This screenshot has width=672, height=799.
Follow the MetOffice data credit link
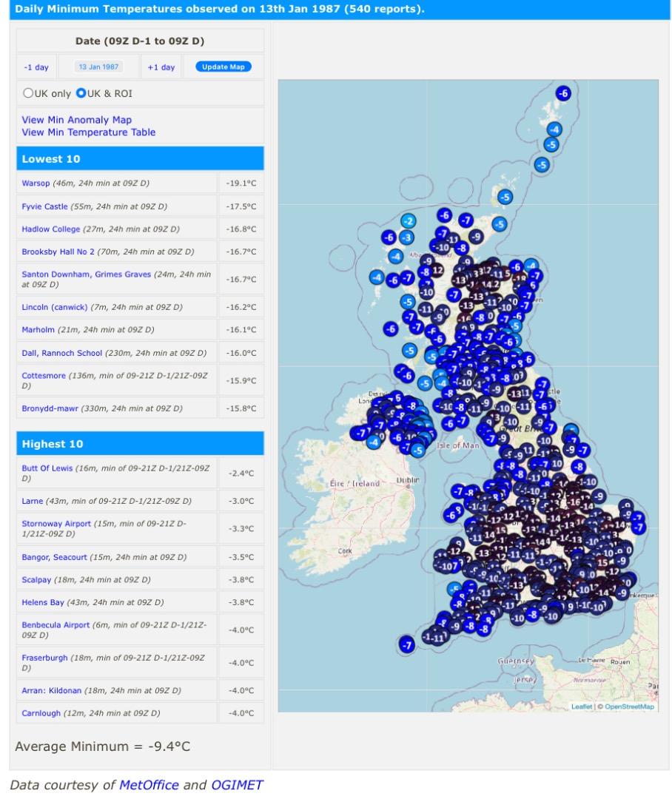pyautogui.click(x=149, y=785)
